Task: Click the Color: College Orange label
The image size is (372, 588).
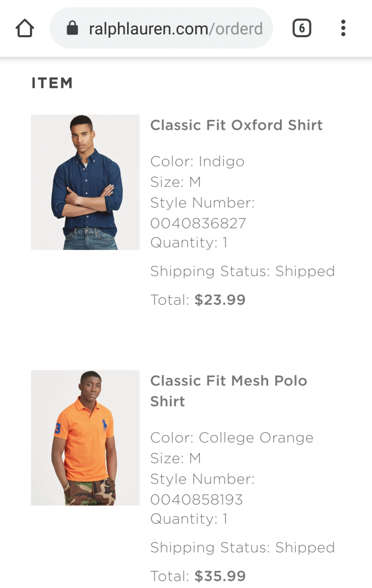Action: point(232,438)
